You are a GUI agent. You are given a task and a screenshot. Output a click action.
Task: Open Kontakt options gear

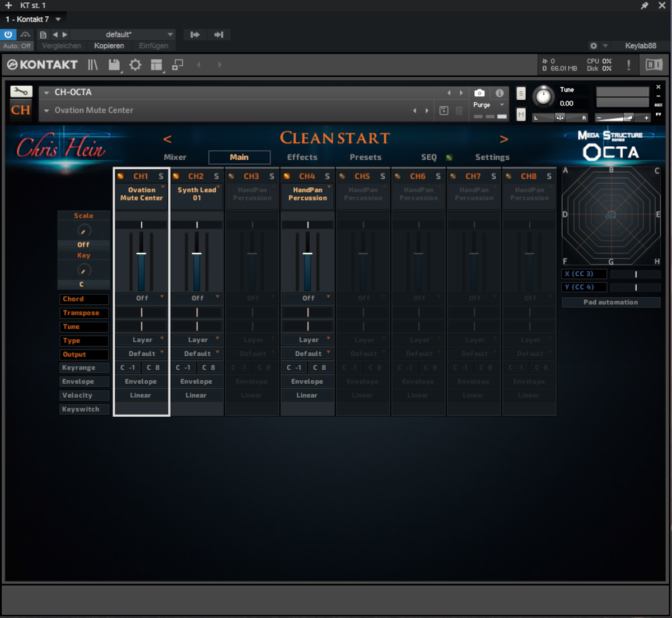136,65
